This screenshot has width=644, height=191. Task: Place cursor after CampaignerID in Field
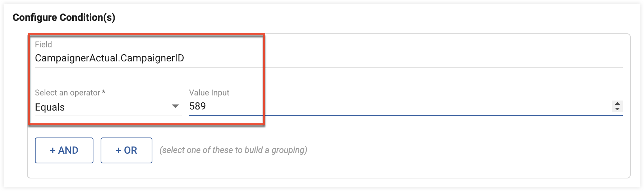coord(185,58)
